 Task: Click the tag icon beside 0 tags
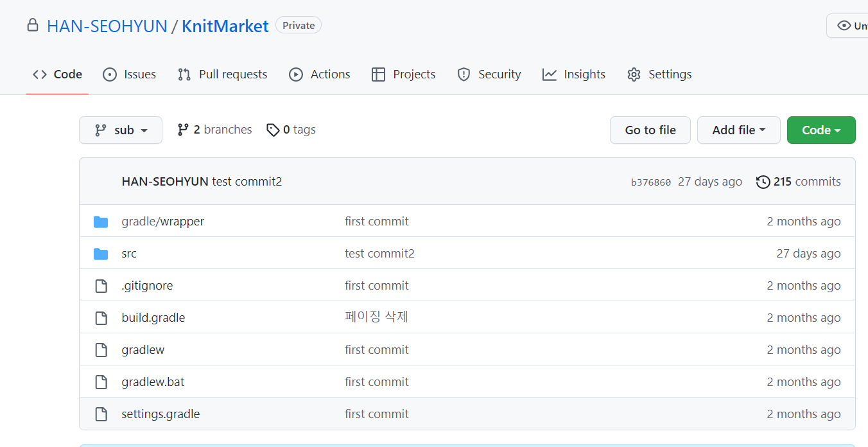[x=273, y=130]
